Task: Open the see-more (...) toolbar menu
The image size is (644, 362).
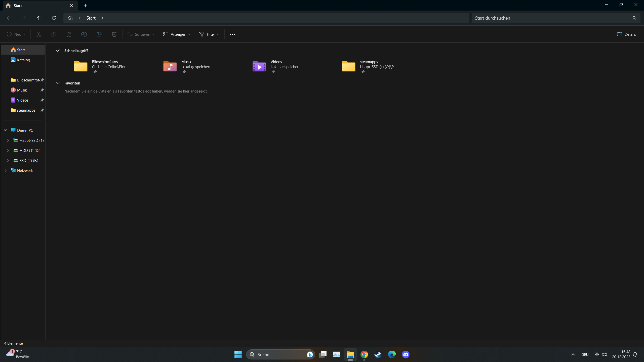Action: (x=232, y=34)
